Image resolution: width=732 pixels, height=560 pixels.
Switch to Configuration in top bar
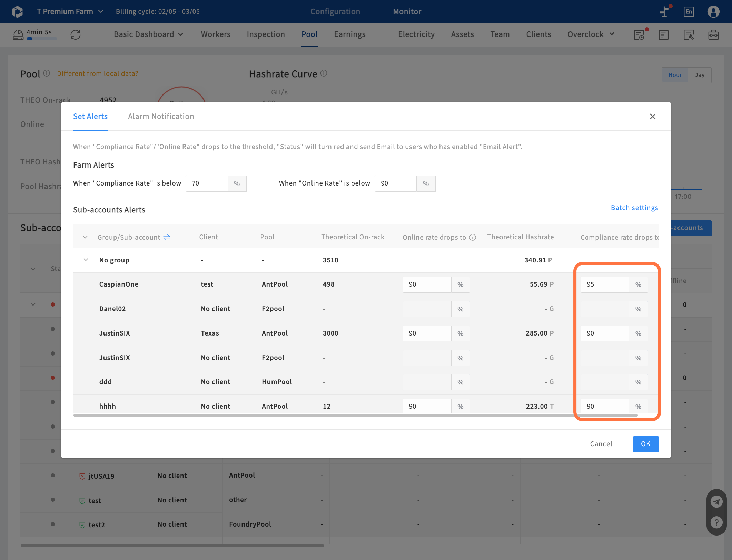click(335, 12)
